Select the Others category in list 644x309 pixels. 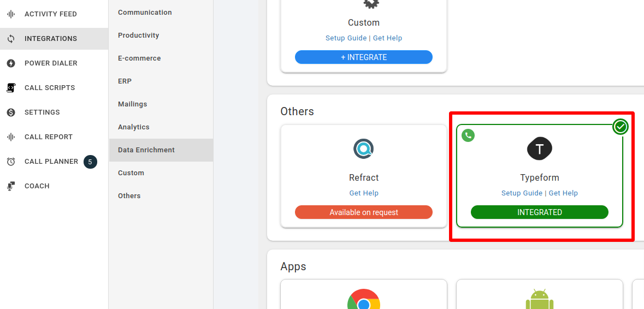161,196
